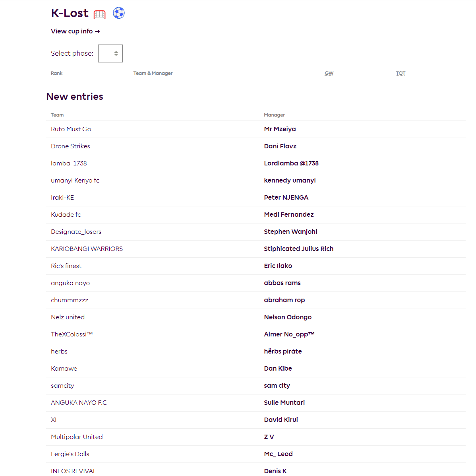Click the Multipolar United team row
This screenshot has height=476, width=476.
pos(255,437)
